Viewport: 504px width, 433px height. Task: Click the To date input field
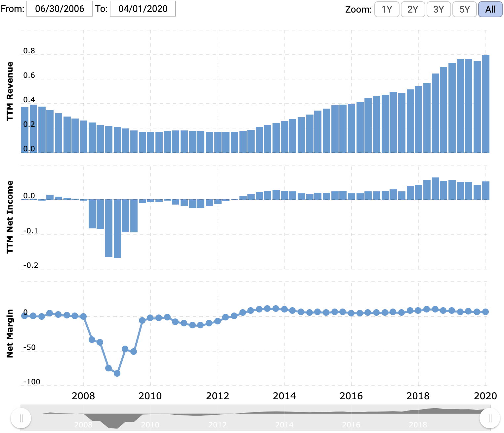(143, 9)
